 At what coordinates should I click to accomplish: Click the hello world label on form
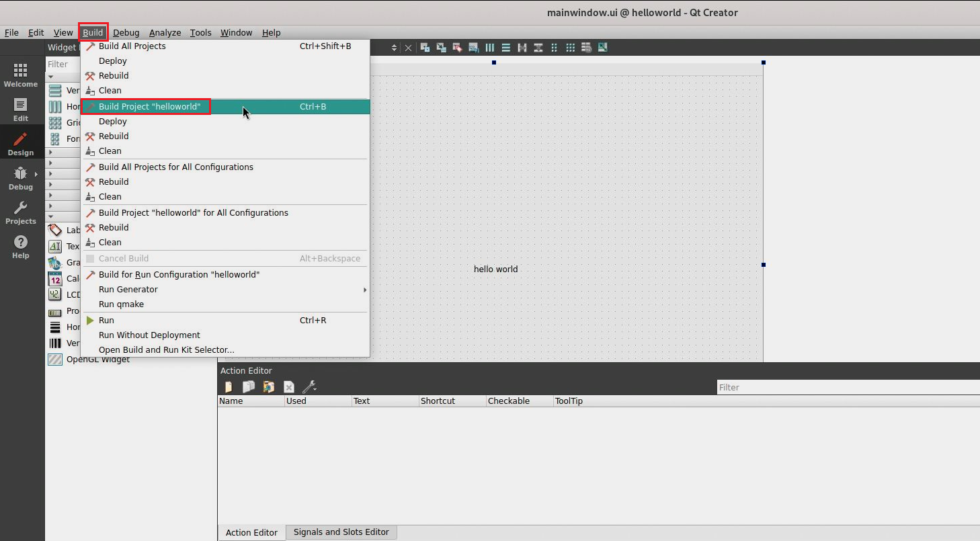pyautogui.click(x=495, y=269)
